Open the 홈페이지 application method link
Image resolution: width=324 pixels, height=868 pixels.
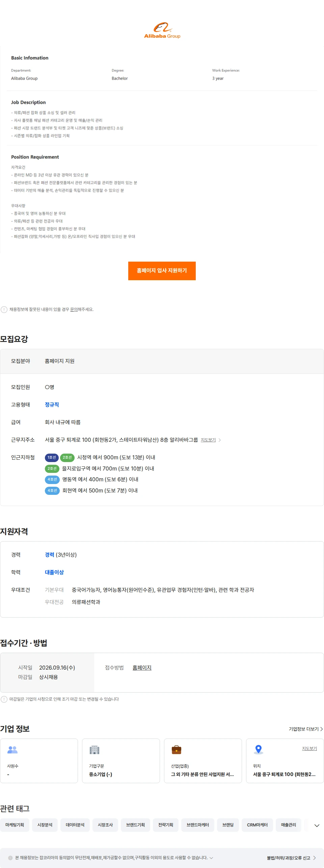[x=142, y=668]
